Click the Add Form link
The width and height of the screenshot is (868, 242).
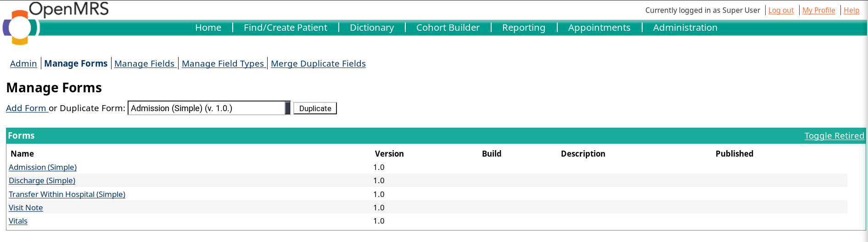click(x=26, y=108)
